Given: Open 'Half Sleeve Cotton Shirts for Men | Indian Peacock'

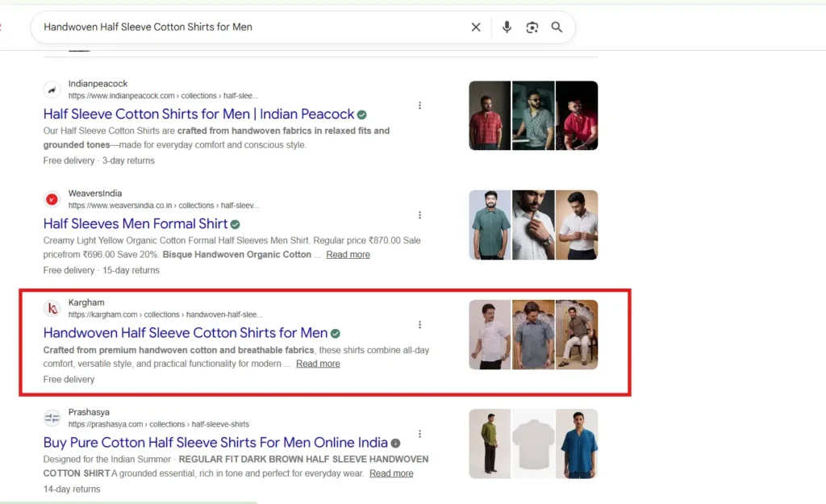Looking at the screenshot, I should click(198, 114).
